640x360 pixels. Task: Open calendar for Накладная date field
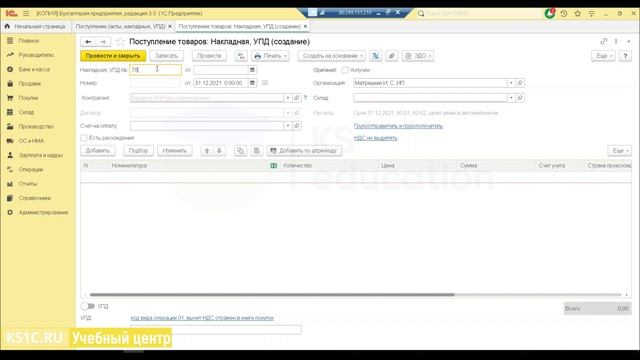pyautogui.click(x=252, y=70)
